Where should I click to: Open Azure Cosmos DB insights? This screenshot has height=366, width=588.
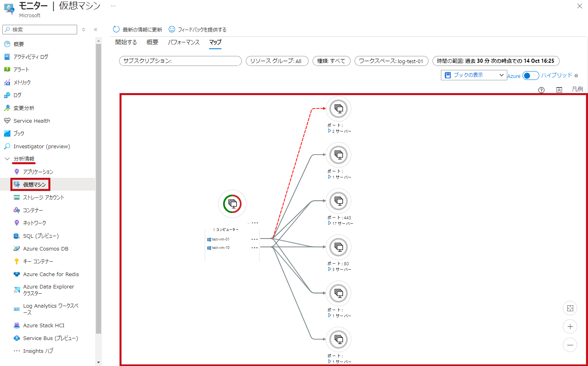pos(46,249)
